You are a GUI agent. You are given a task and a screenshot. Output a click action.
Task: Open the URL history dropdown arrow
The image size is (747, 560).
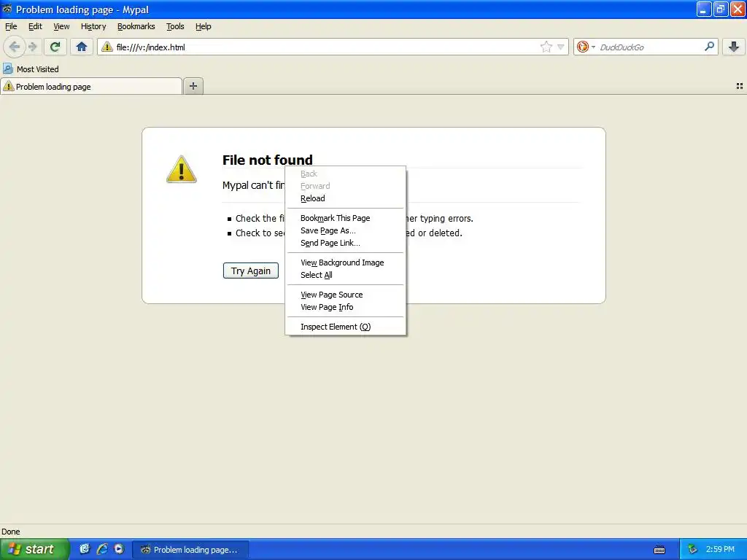click(561, 47)
